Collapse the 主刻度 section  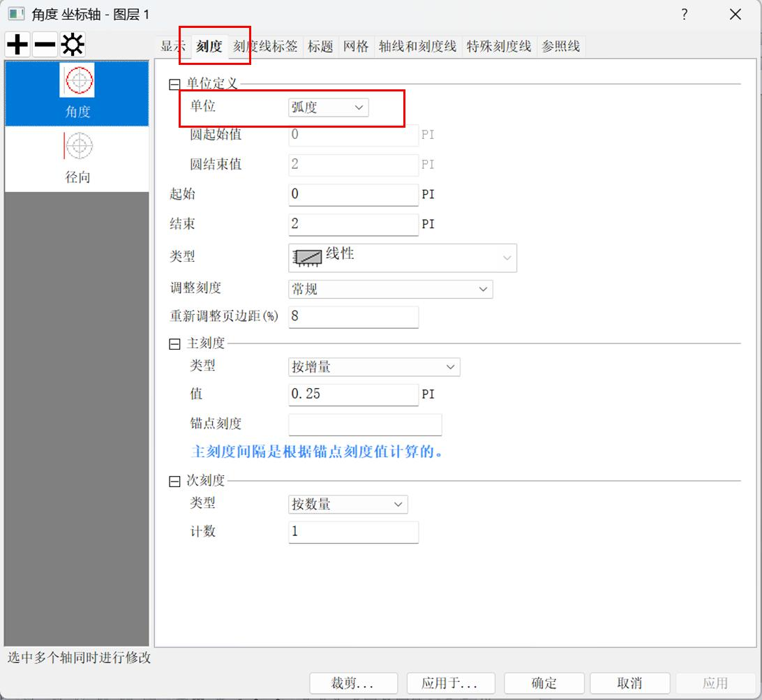[174, 344]
